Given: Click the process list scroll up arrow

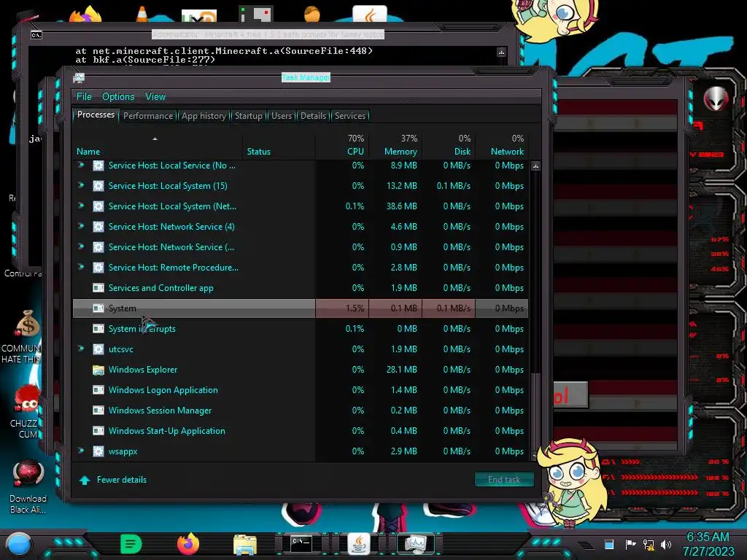Looking at the screenshot, I should coord(535,166).
